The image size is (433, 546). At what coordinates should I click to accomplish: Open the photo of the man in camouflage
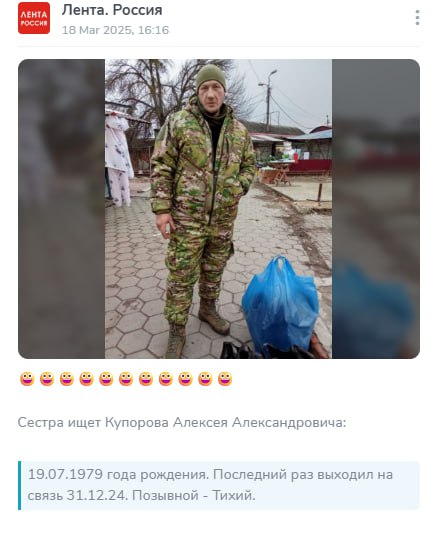point(218,209)
